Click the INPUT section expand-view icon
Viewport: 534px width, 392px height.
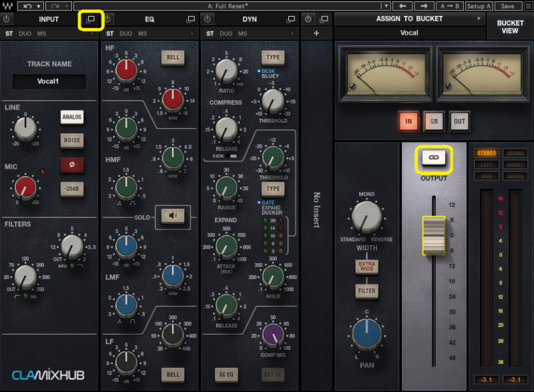coord(90,20)
